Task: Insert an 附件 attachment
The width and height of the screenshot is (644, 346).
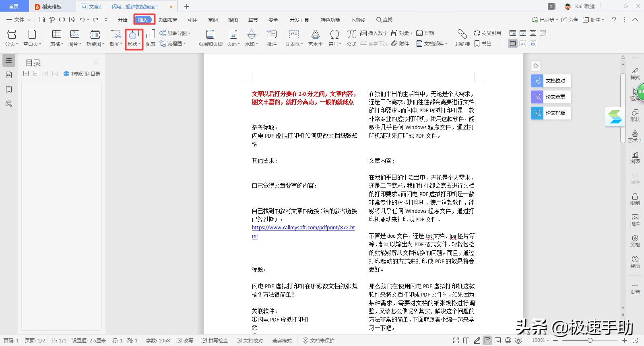Action: click(x=400, y=43)
